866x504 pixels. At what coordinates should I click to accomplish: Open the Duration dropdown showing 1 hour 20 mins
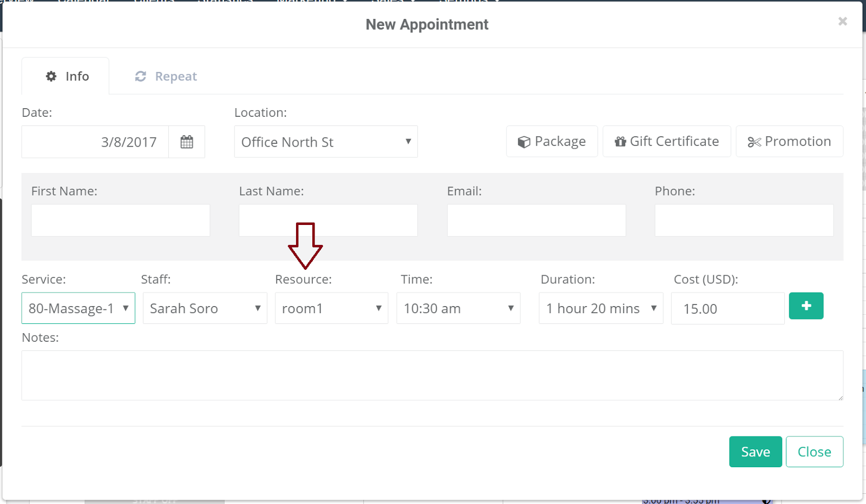(600, 308)
